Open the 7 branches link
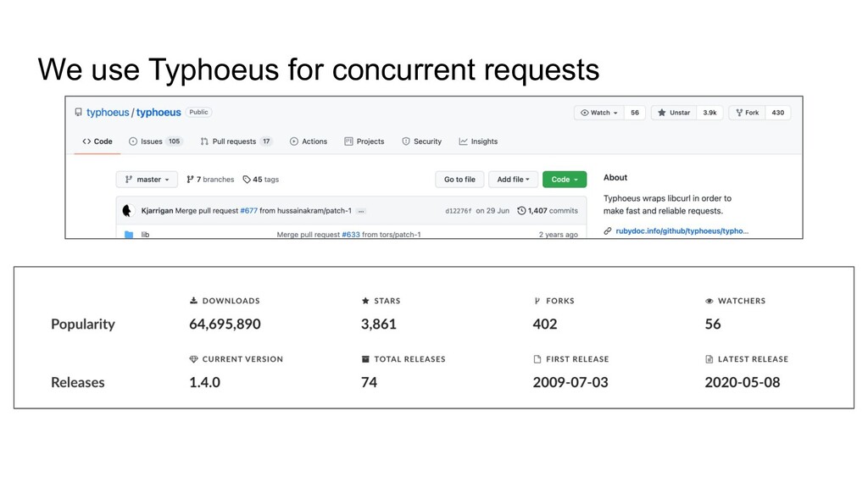The width and height of the screenshot is (868, 488). point(210,180)
